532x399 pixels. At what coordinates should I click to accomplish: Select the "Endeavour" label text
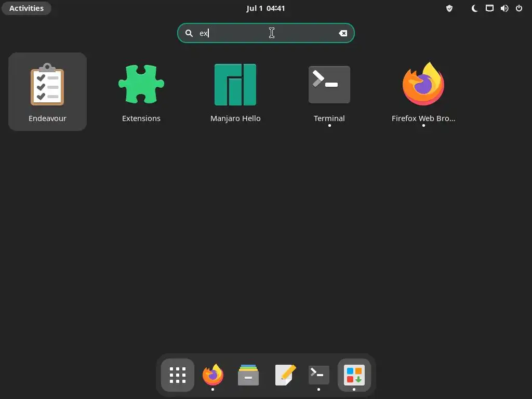pyautogui.click(x=47, y=118)
